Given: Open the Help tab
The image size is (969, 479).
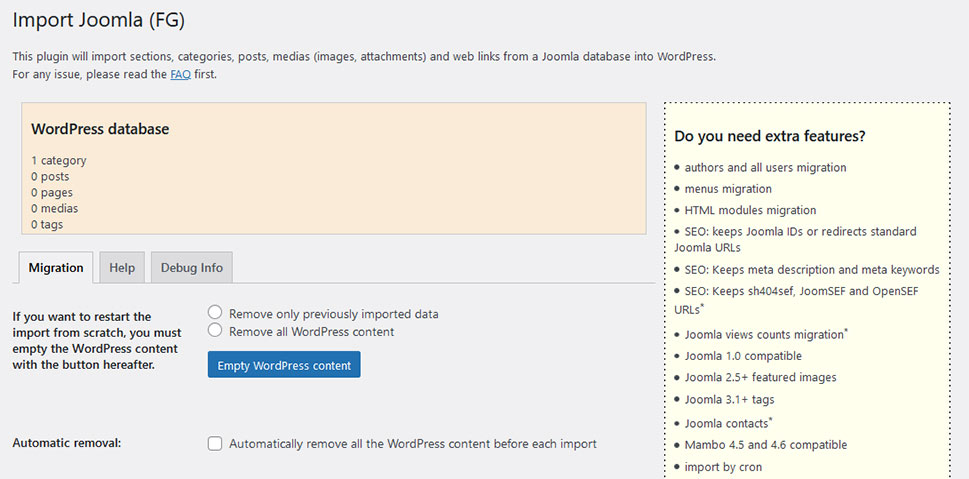Looking at the screenshot, I should point(122,268).
